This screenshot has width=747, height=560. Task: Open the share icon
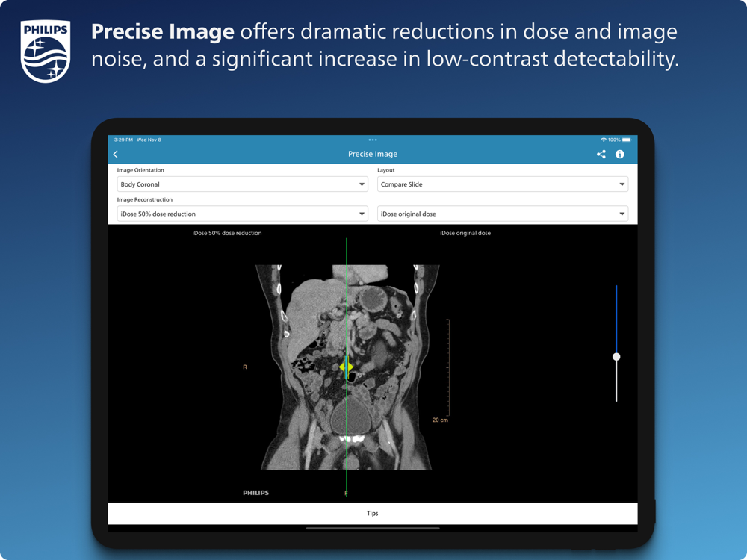(x=601, y=155)
